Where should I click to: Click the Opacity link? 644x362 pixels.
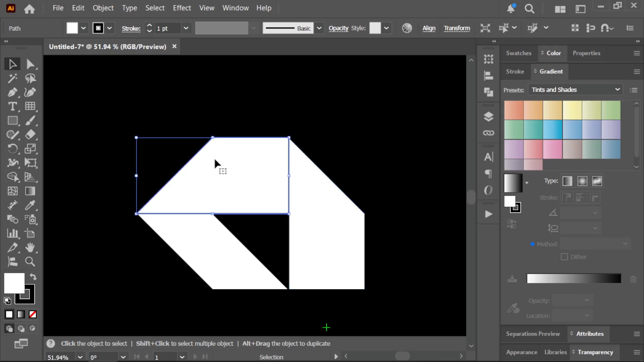pos(338,28)
